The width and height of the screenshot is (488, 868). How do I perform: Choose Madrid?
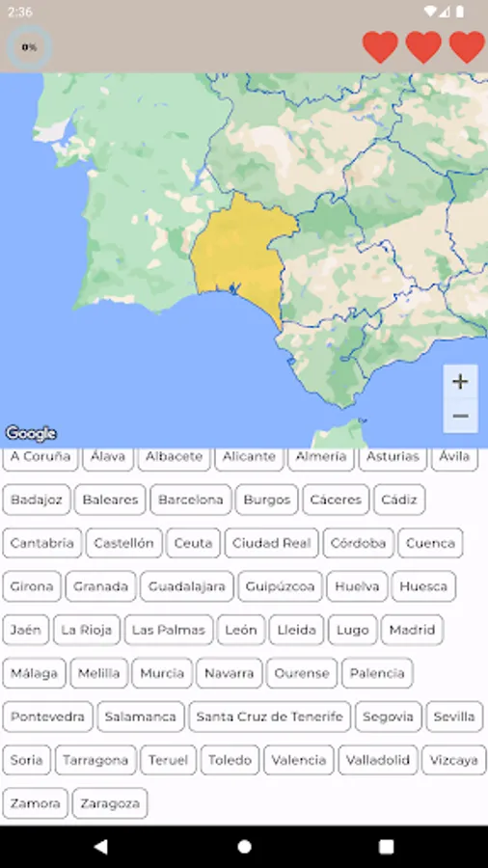(x=412, y=630)
